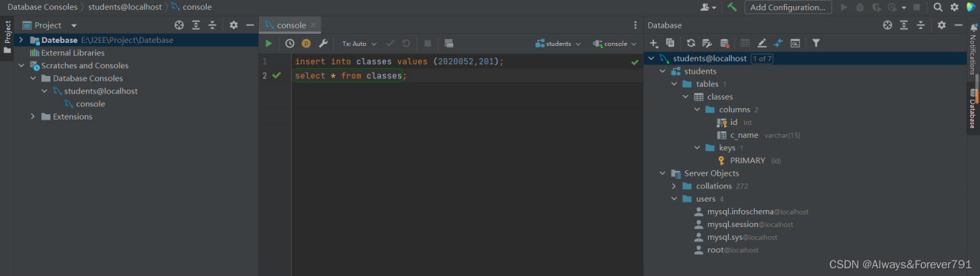980x276 pixels.
Task: Open console file in Project tree
Action: pos(90,103)
